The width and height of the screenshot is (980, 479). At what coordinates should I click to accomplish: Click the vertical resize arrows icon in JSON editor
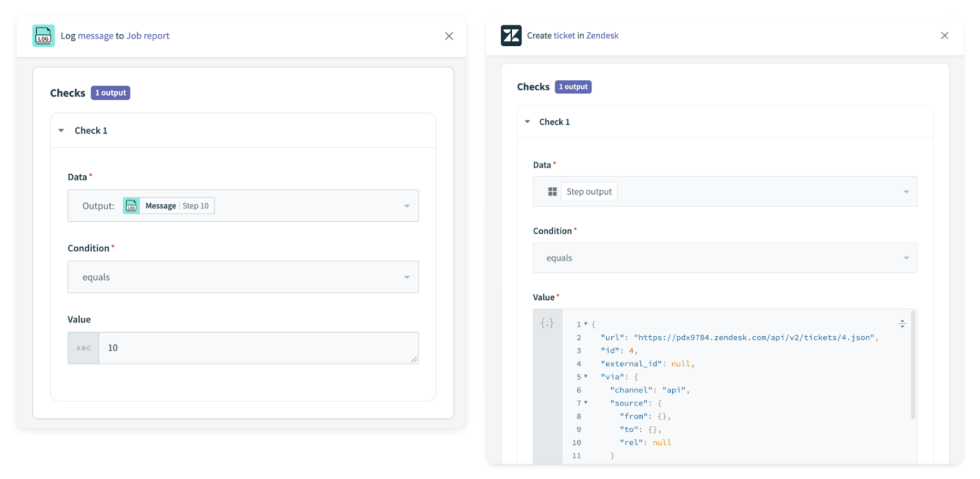coord(902,323)
